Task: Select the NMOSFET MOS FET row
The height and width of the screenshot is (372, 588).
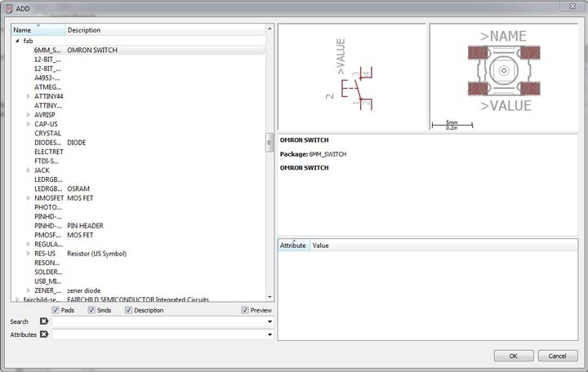Action: (149, 197)
